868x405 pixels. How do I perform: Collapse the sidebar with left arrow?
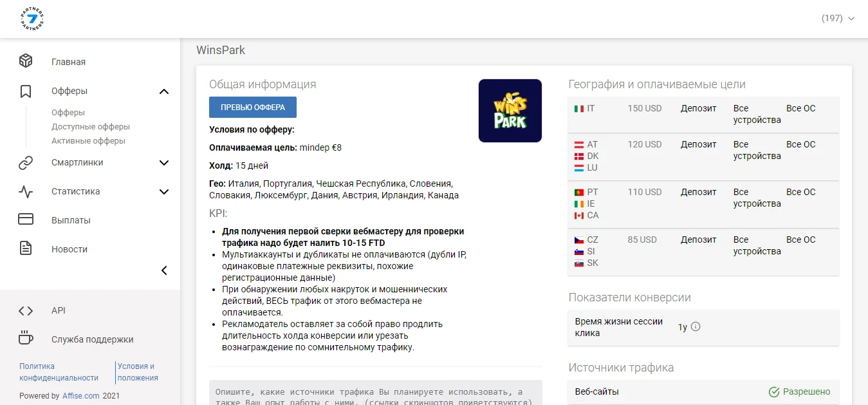(164, 270)
